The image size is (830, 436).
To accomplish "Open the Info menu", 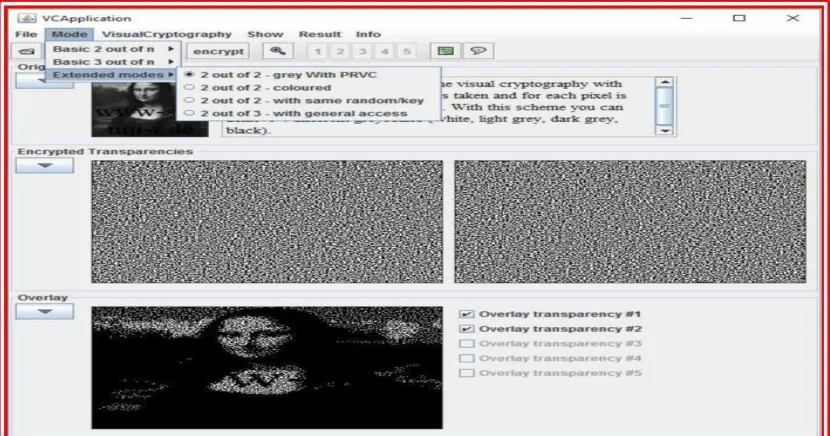I will [x=368, y=34].
